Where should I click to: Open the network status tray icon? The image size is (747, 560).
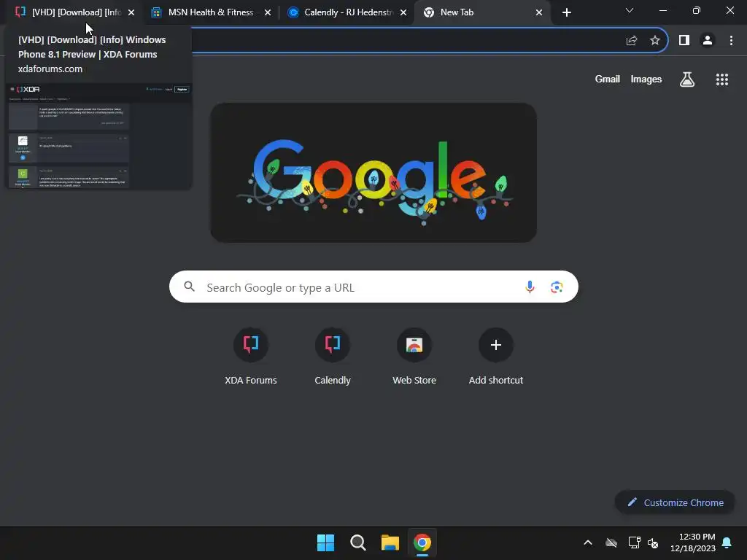(634, 542)
